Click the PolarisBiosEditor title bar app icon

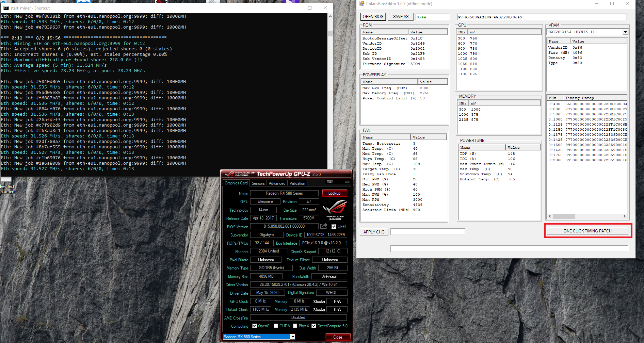pos(362,3)
